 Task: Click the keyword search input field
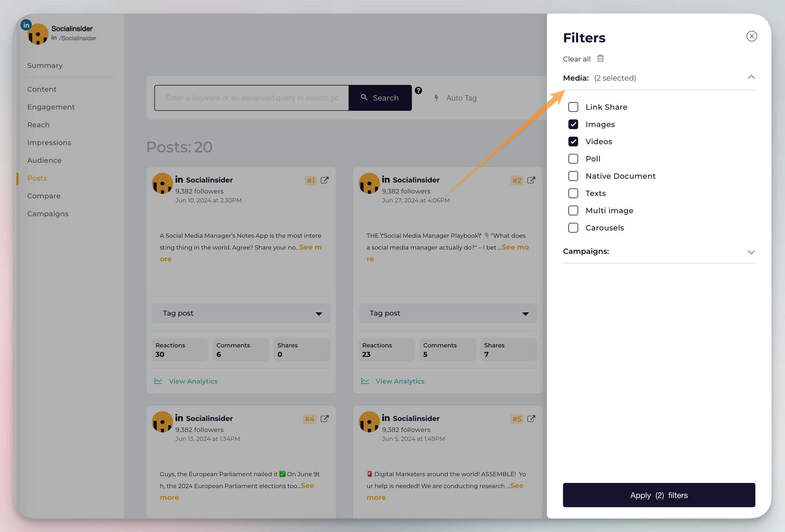[x=252, y=98]
